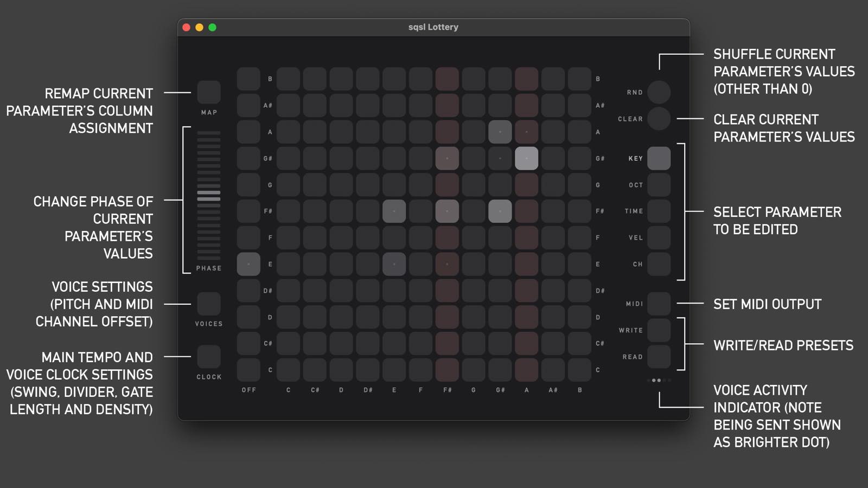Click the CLEAR round button
Image resolution: width=868 pixels, height=488 pixels.
[659, 119]
